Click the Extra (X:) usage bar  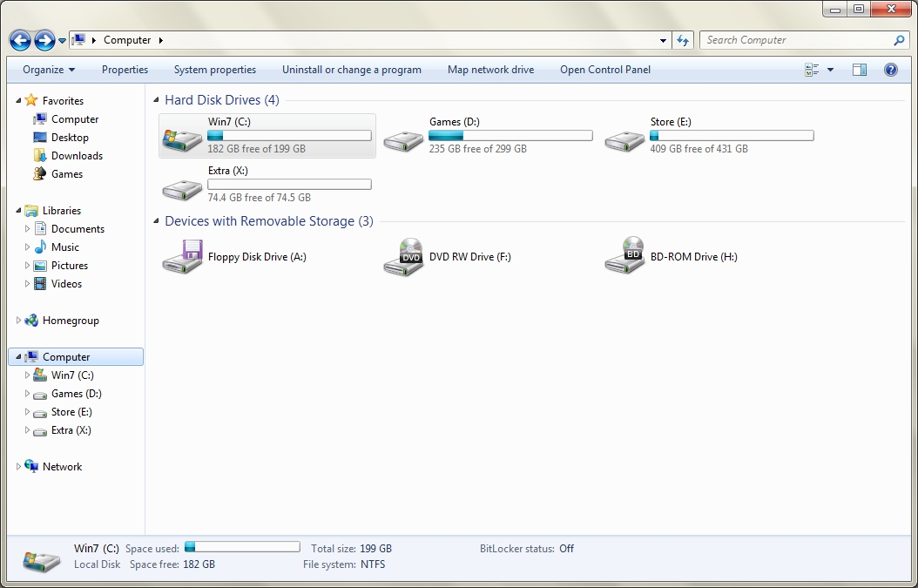click(289, 184)
